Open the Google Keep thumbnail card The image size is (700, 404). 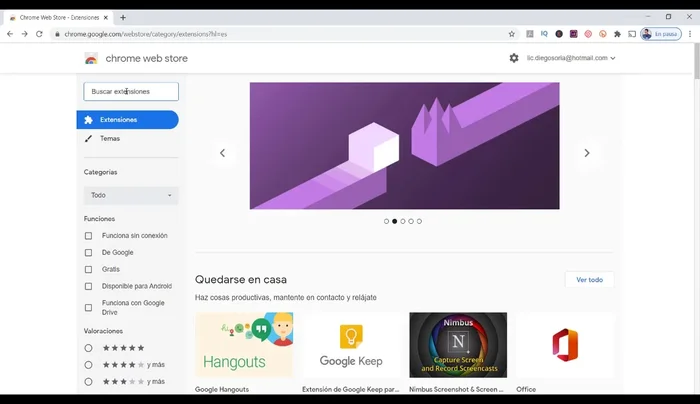[351, 345]
